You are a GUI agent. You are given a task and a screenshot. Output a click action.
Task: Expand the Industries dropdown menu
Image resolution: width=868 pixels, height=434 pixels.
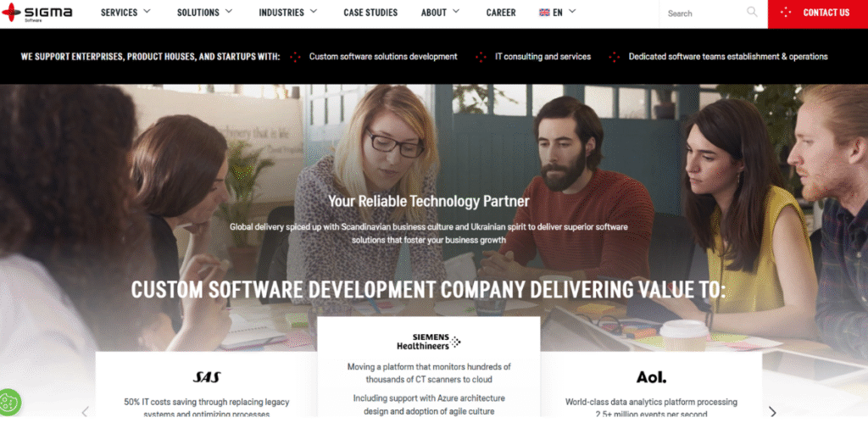tap(288, 12)
